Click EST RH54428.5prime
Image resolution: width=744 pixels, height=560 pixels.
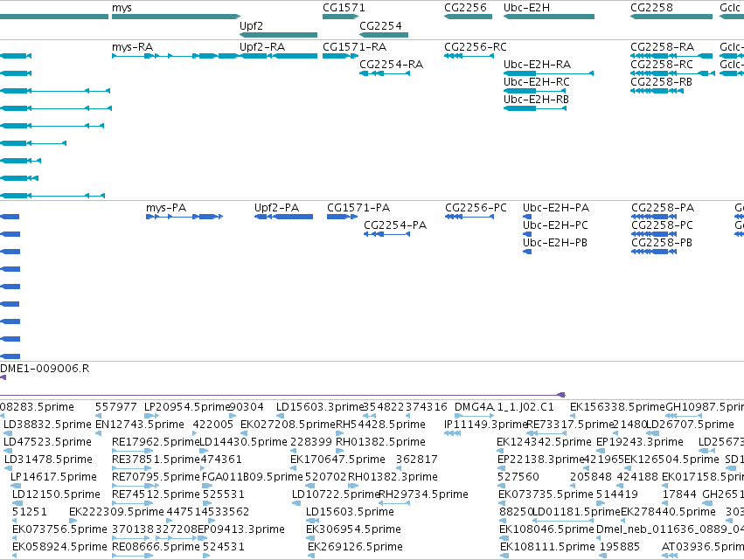[x=380, y=425]
